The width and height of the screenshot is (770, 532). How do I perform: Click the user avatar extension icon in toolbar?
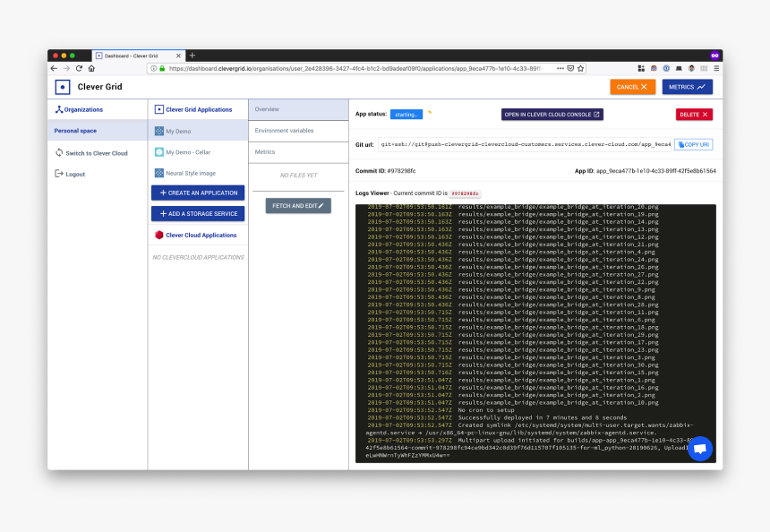click(x=691, y=68)
